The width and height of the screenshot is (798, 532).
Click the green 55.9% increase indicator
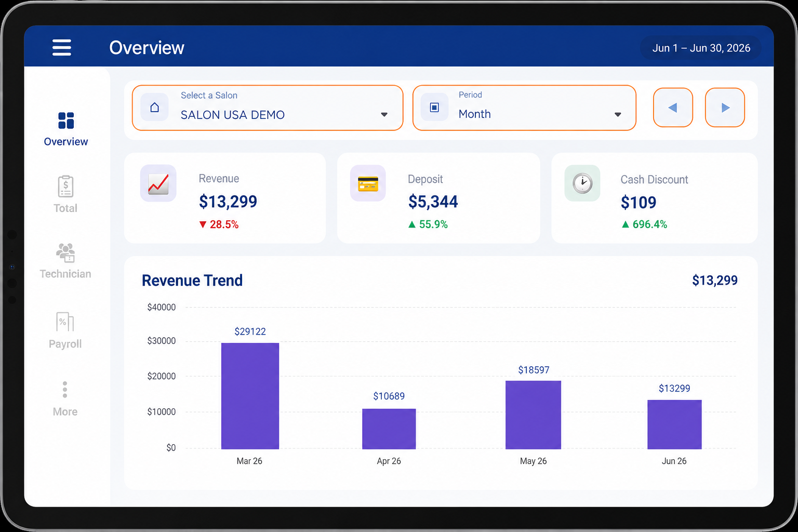click(x=428, y=224)
